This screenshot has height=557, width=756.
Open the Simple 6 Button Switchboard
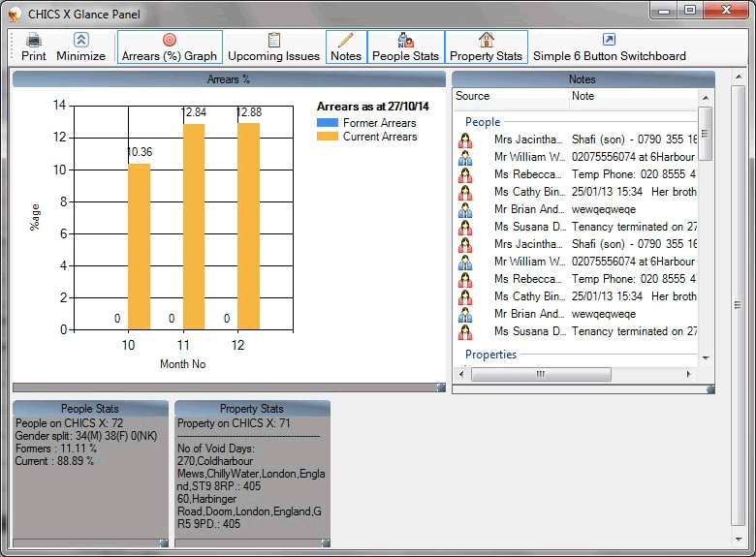pos(609,46)
